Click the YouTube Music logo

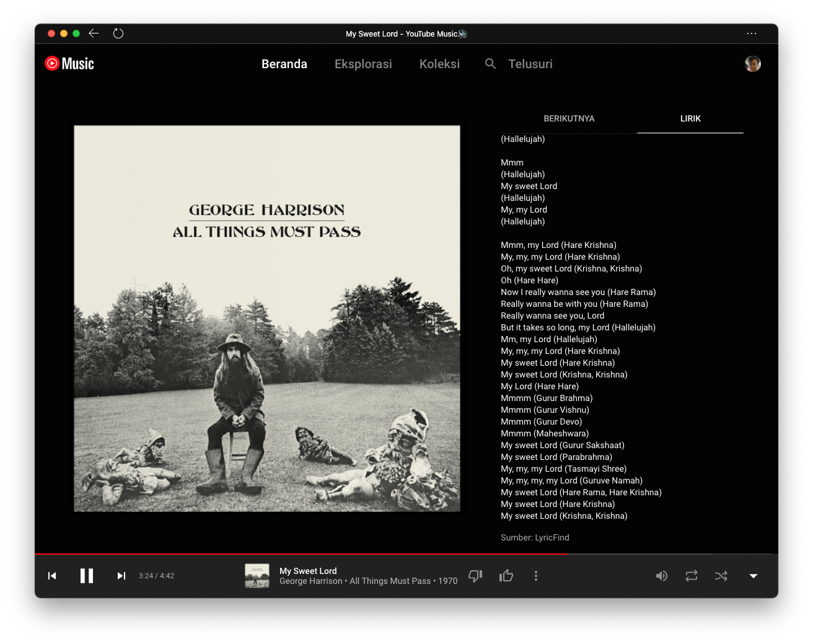[x=69, y=64]
